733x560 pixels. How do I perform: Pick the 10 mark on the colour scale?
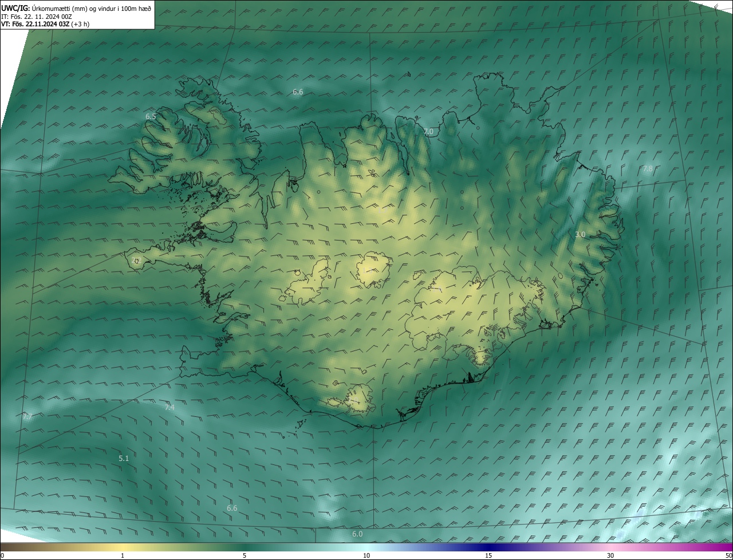pyautogui.click(x=366, y=555)
